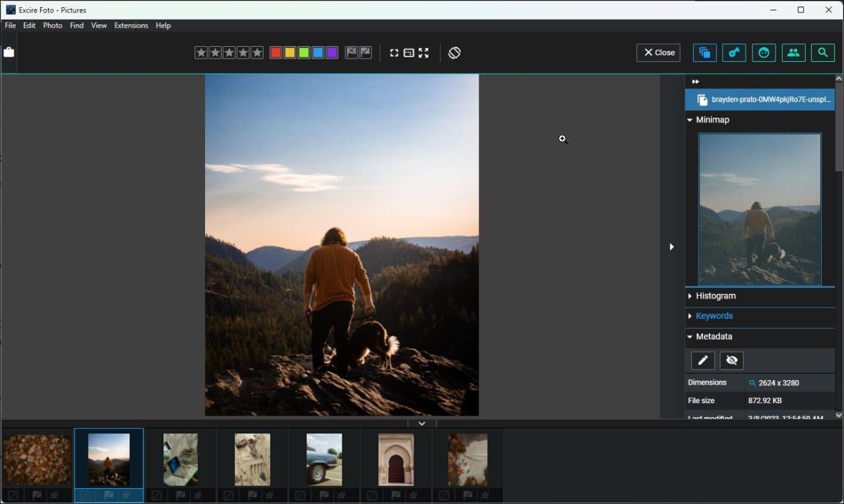Open the Extensions menu
The image size is (844, 504).
131,26
